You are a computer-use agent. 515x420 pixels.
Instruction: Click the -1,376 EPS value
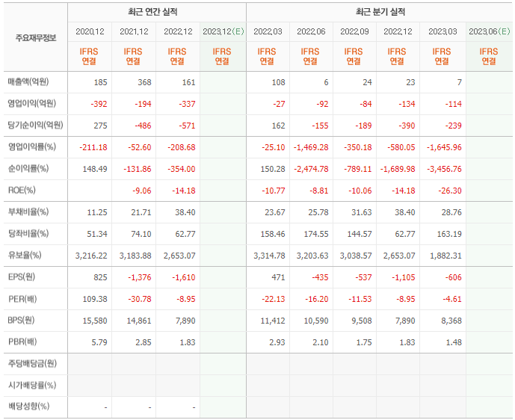pyautogui.click(x=140, y=277)
